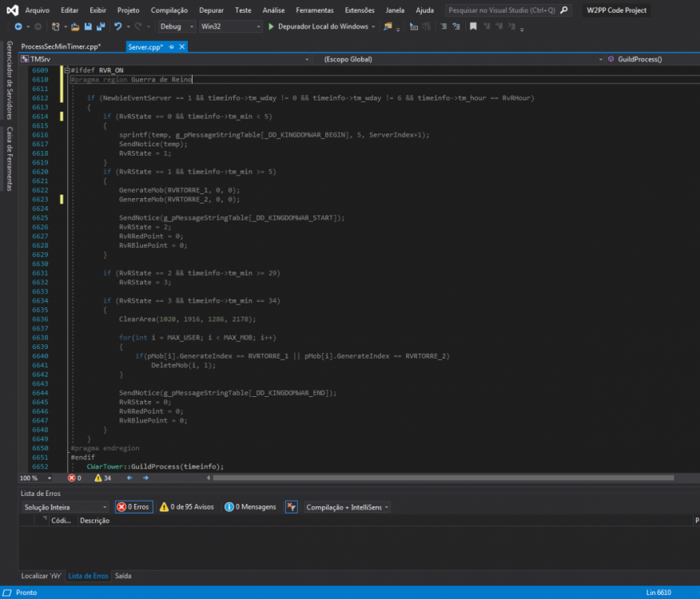Navigate to previous issue with left arrow

[129, 478]
